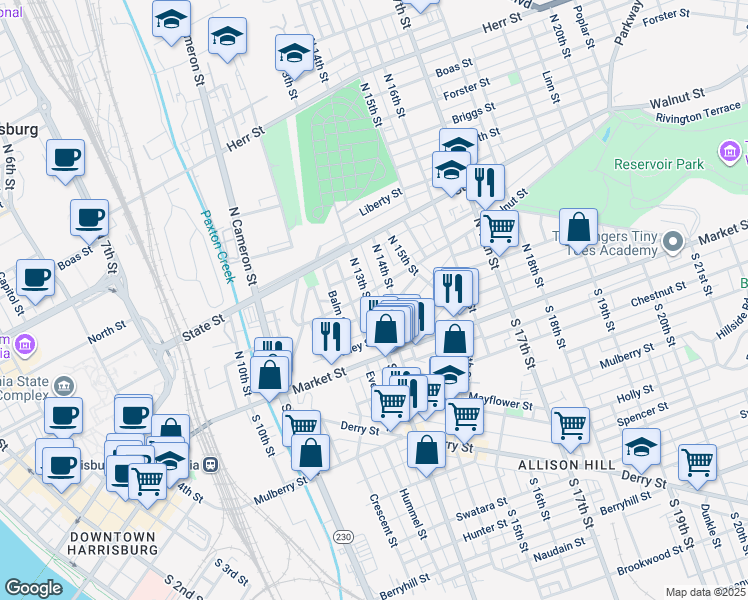This screenshot has width=748, height=600.
Task: Select the ALLISON HILL neighborhood label
Action: (567, 465)
